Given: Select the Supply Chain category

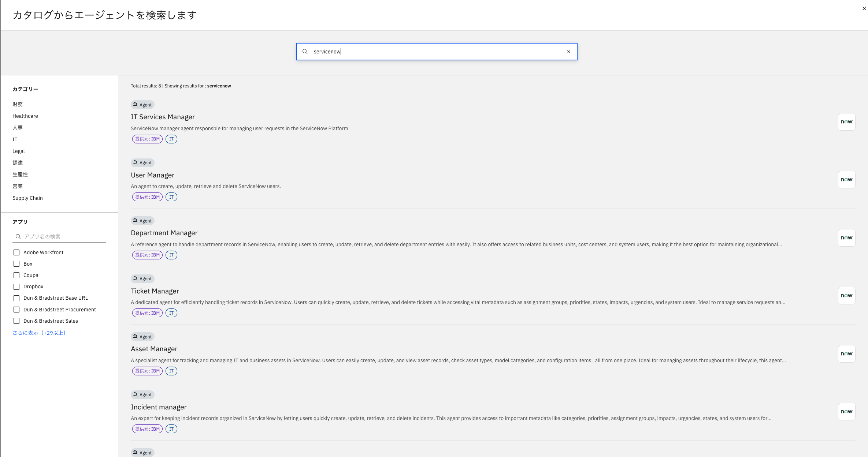Looking at the screenshot, I should point(27,198).
